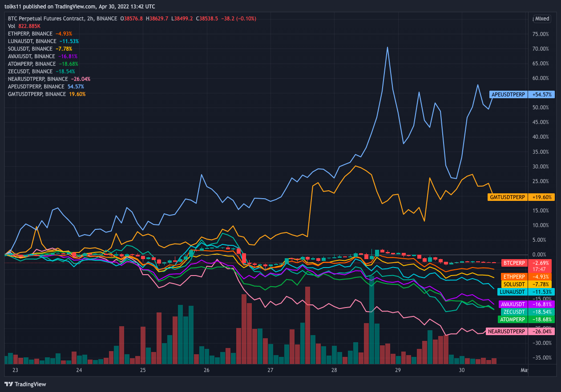Select the GMTUSDTPERP, BINANCE legend row

coord(47,94)
